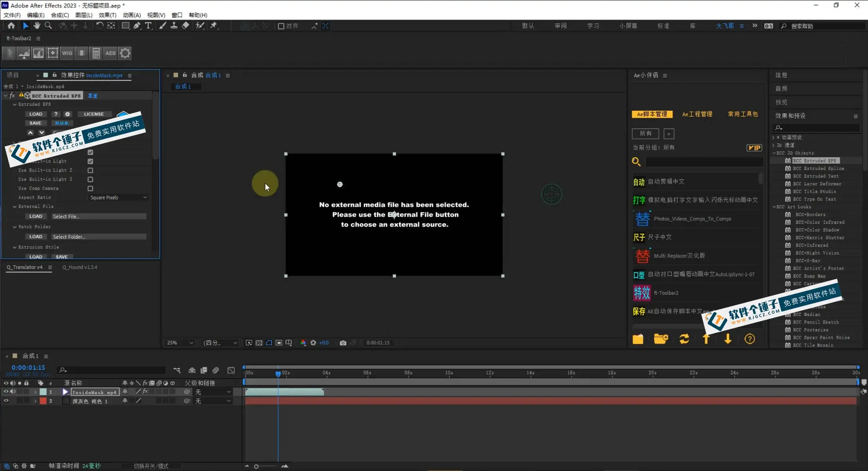
Task: Select the Home icon in toolbar
Action: (11, 26)
